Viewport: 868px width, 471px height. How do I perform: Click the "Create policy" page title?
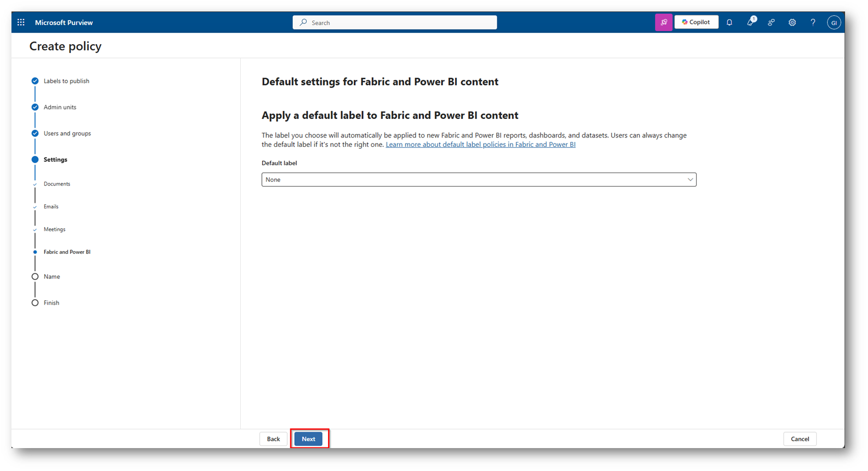[x=66, y=46]
